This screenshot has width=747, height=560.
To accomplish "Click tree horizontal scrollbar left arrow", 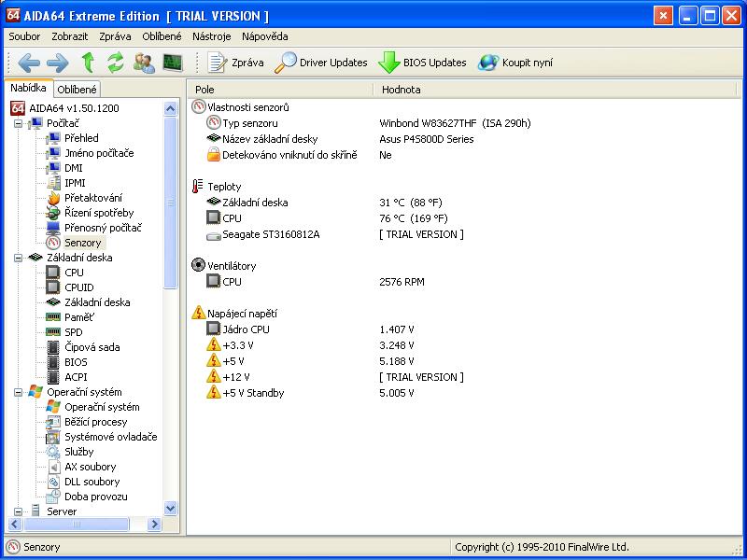I will [15, 525].
